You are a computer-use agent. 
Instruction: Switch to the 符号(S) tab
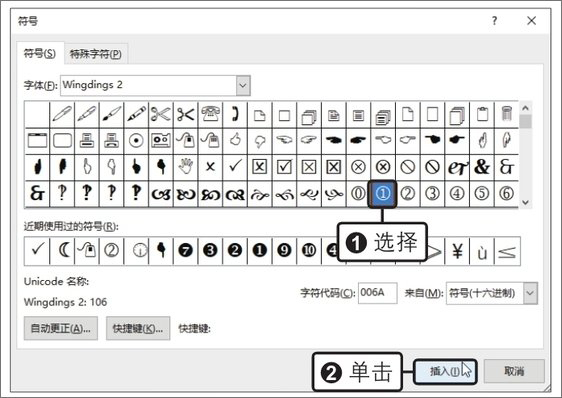tap(40, 53)
